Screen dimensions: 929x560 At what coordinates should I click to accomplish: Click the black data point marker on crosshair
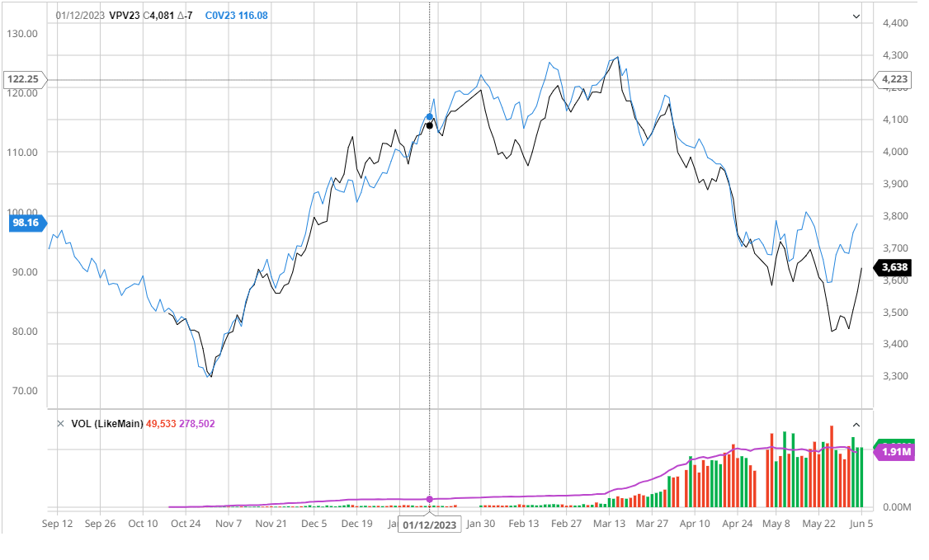click(x=430, y=125)
